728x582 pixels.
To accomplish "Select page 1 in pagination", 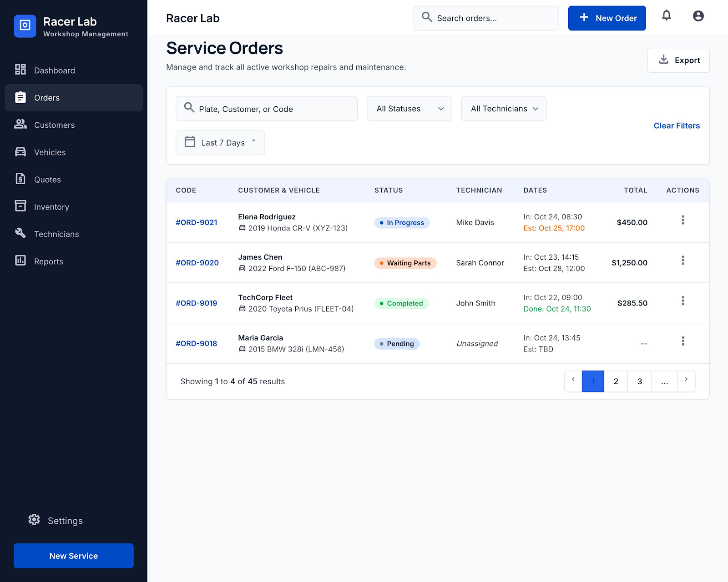I will (593, 381).
